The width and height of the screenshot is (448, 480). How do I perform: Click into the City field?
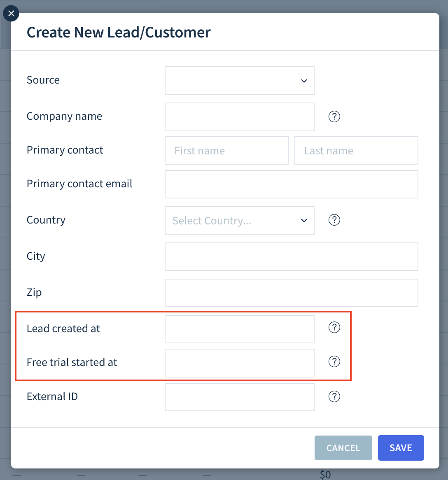(291, 256)
